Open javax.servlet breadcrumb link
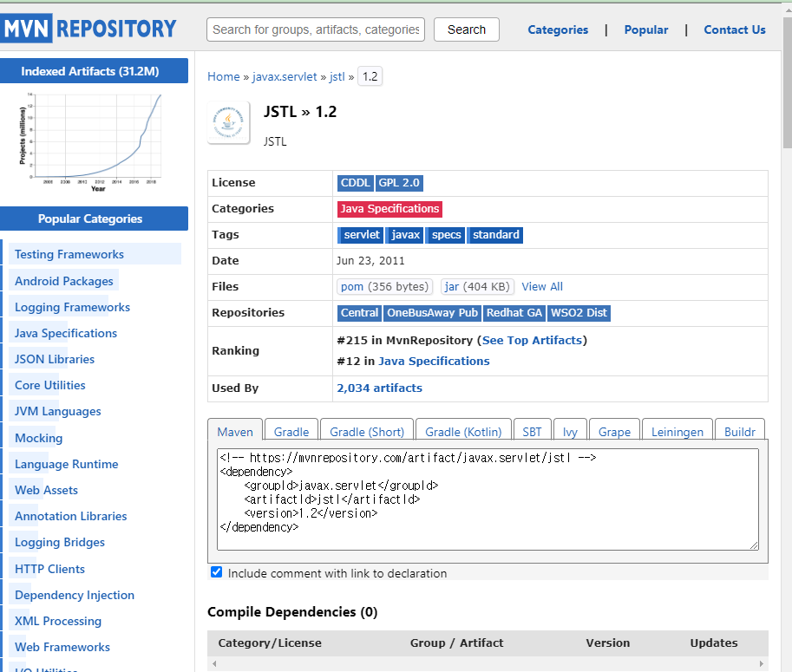This screenshot has width=792, height=672. (x=285, y=77)
